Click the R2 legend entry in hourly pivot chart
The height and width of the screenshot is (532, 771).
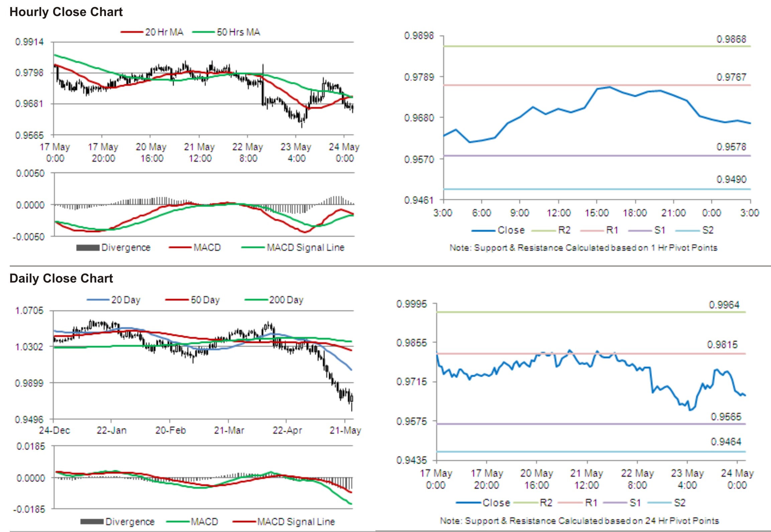pos(551,230)
